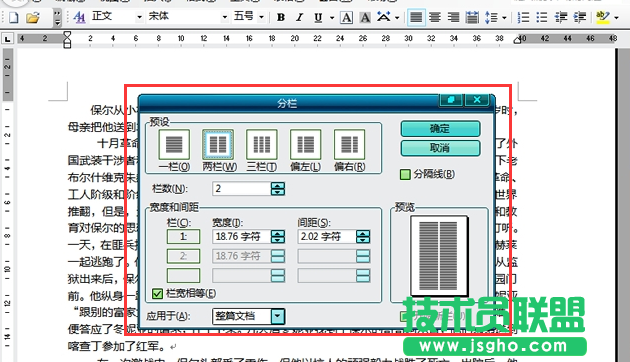The width and height of the screenshot is (630, 362).
Task: Click the right indent marker on ruler
Action: pyautogui.click(x=517, y=40)
